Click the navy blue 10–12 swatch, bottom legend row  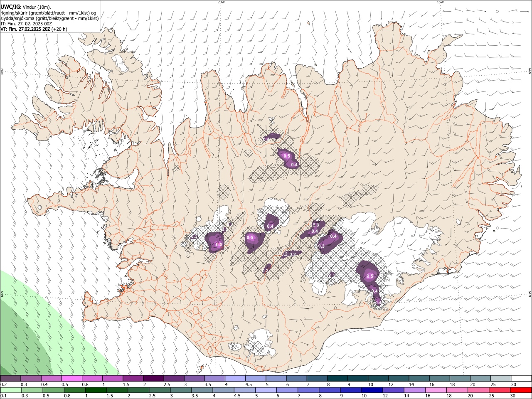372,390
